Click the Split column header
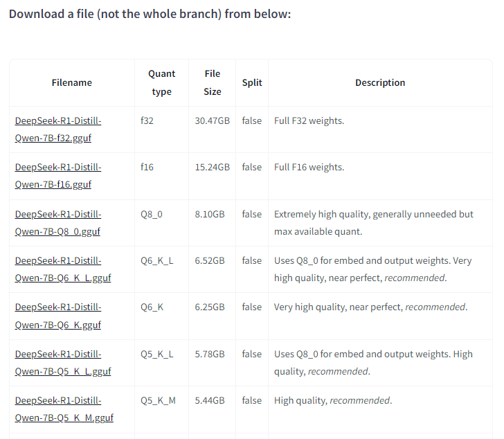504x439 pixels. tap(252, 82)
